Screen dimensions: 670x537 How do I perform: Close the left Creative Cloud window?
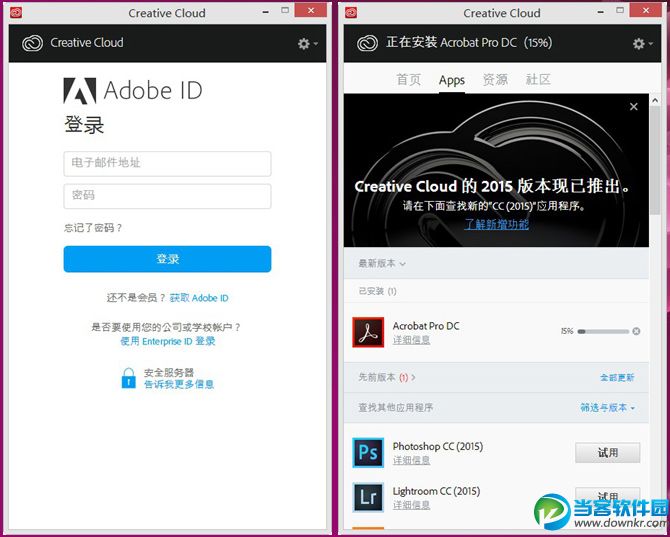click(x=311, y=10)
